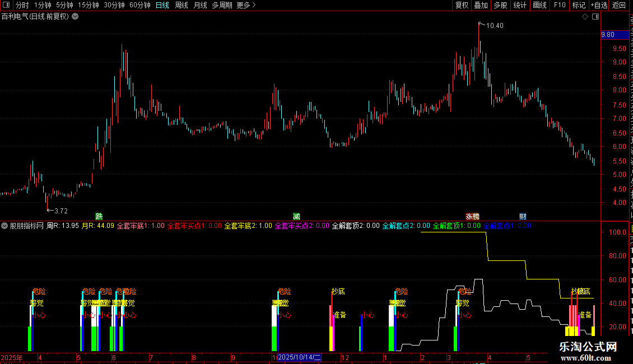Viewport: 633px width, 364px height.
Task: Click the green 跌 event marker
Action: coord(99,217)
